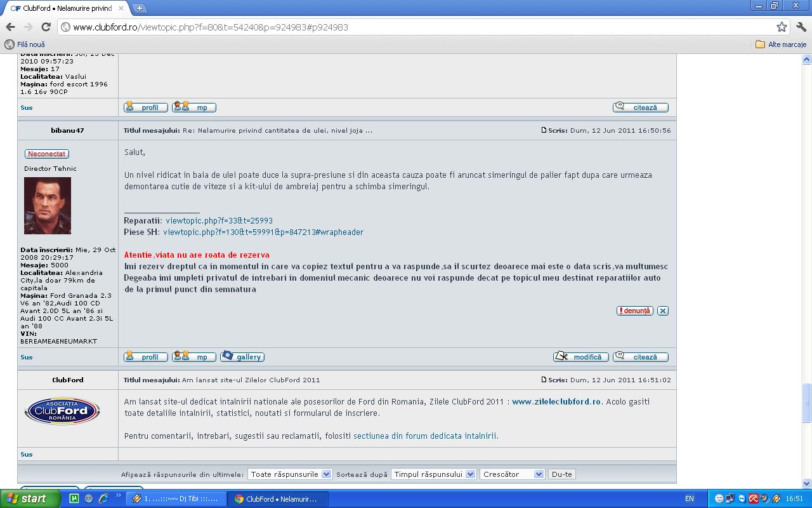Report post with denunță button

tap(634, 311)
